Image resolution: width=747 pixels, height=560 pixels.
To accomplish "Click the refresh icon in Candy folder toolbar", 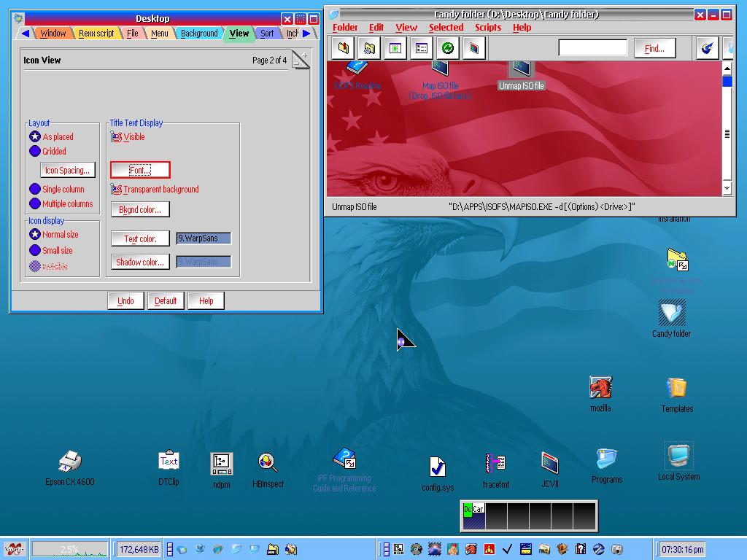I will click(x=448, y=49).
